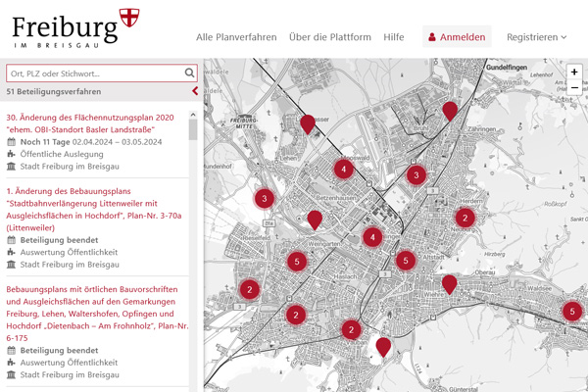Open the Registrieren dropdown

point(536,37)
